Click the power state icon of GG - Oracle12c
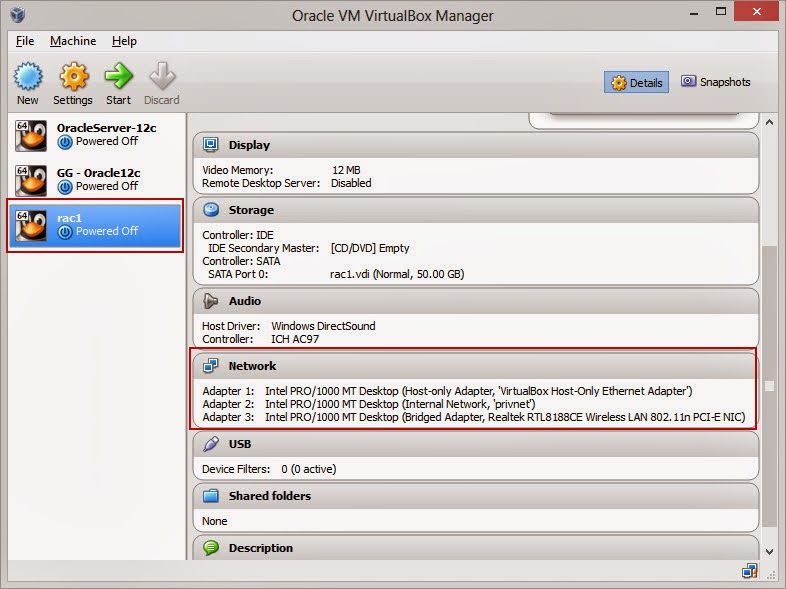Viewport: 786px width, 589px height. point(65,187)
